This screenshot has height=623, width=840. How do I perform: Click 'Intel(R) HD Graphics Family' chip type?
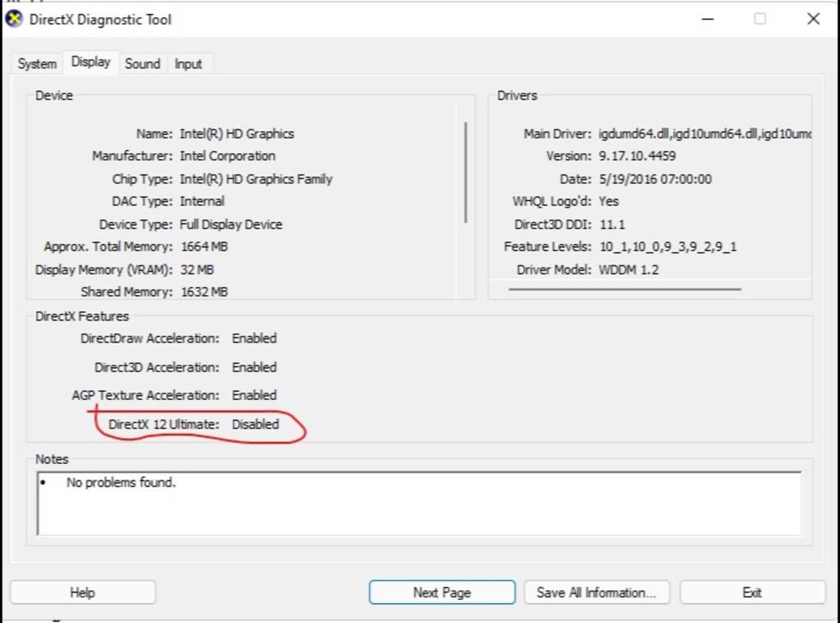pos(256,179)
